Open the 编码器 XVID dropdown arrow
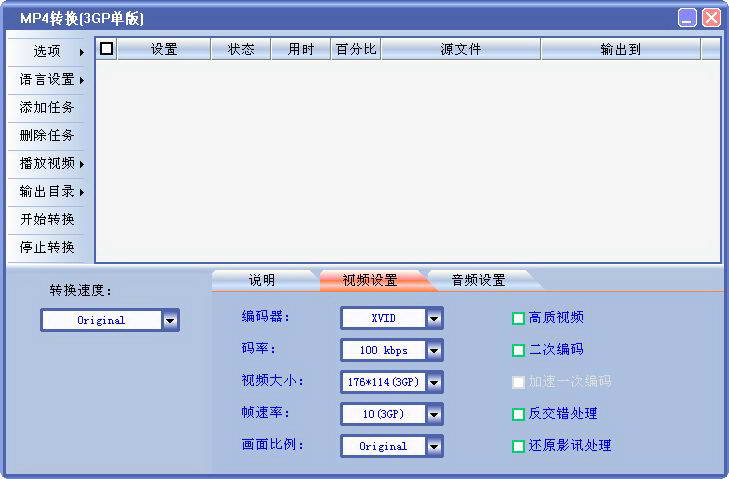This screenshot has width=729, height=479. pos(434,319)
